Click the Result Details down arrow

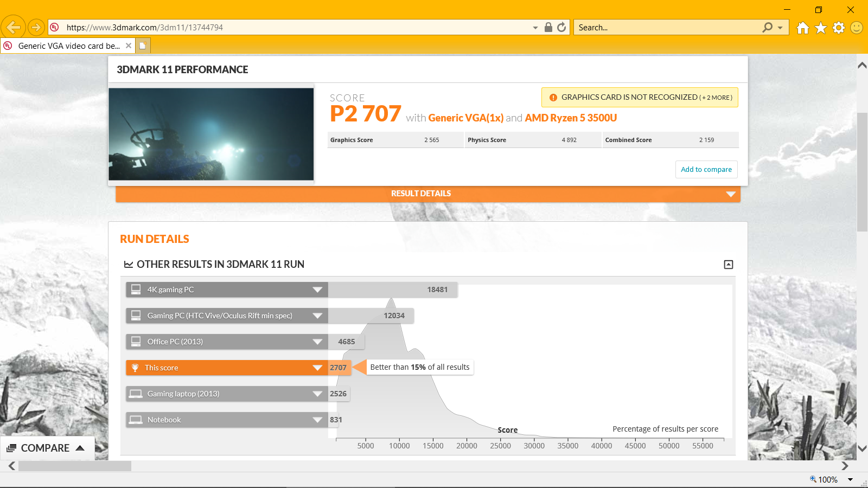[731, 194]
